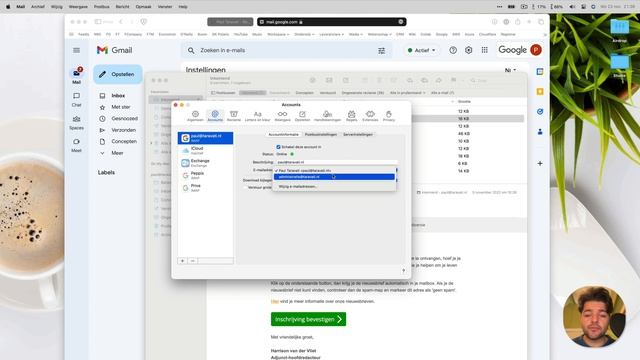Click the Gmail main menu hamburger icon
The width and height of the screenshot is (640, 360).
point(76,50)
